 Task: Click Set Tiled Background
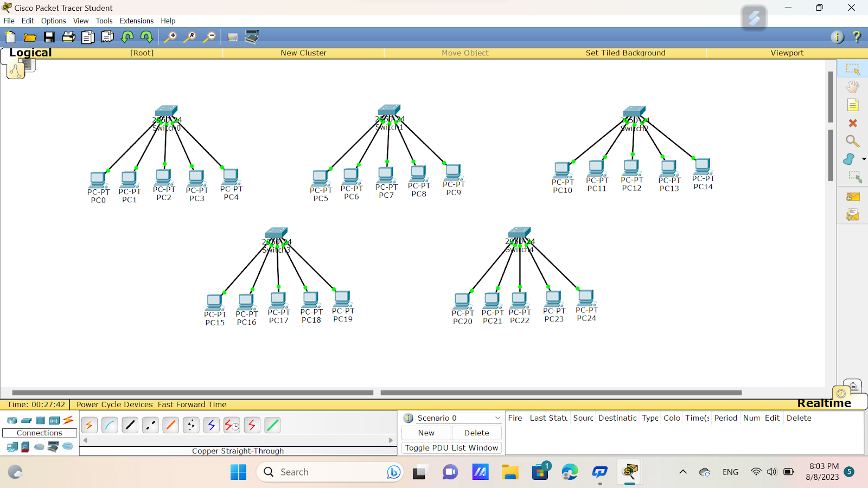coord(626,53)
